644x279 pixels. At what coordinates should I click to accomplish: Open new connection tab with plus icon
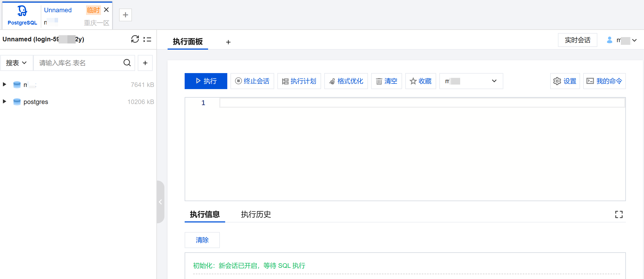125,15
